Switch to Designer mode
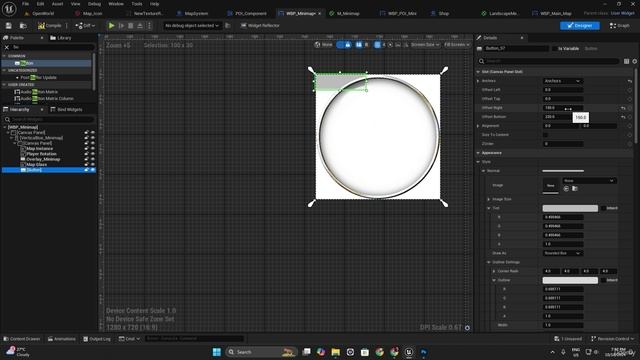 [580, 25]
